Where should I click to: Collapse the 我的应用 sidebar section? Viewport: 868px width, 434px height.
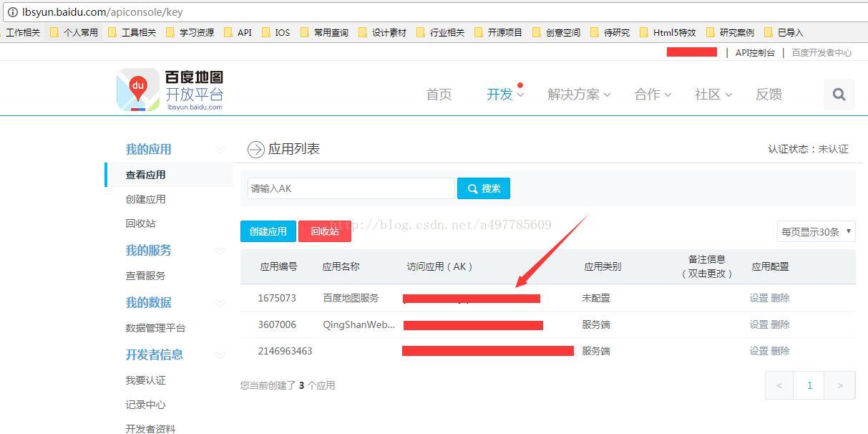[220, 150]
